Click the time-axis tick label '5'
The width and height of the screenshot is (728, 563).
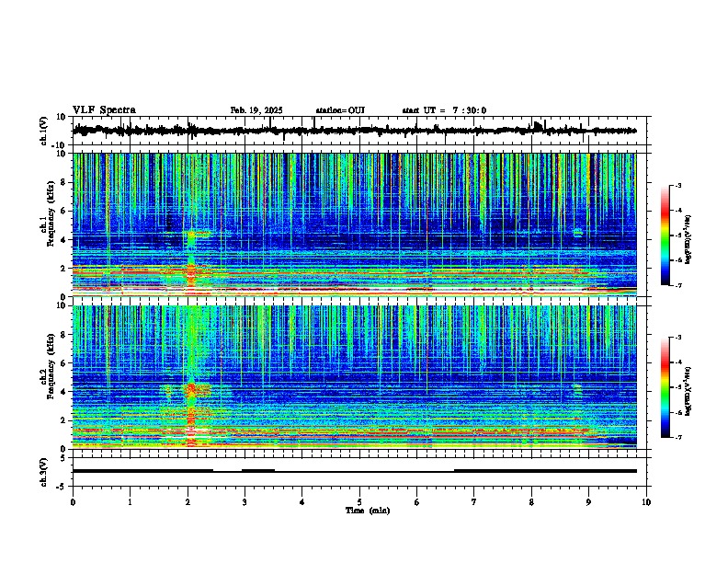click(359, 501)
